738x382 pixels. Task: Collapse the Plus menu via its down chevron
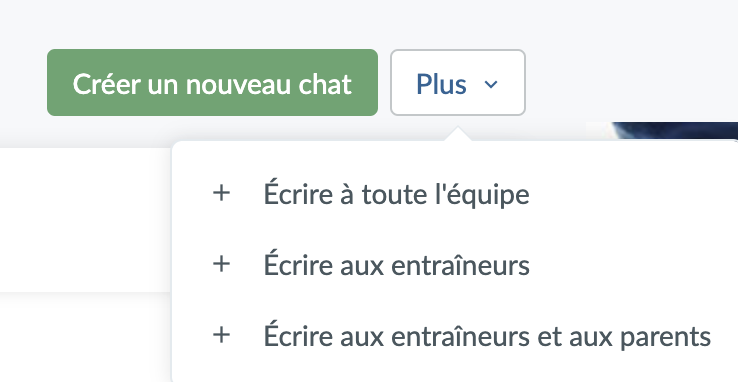pyautogui.click(x=491, y=84)
